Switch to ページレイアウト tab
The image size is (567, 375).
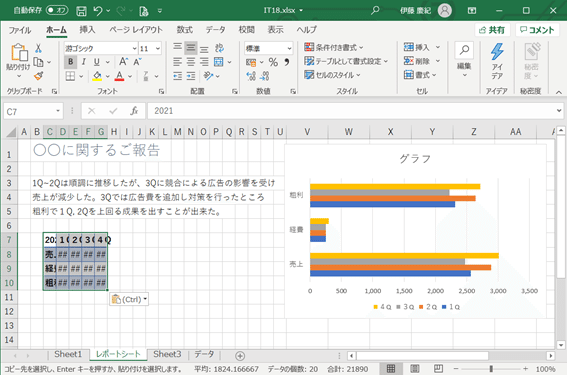[136, 30]
